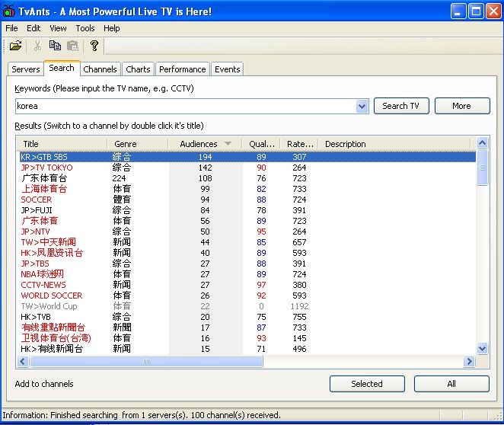Select the JP>FUJI channel row

pyautogui.click(x=247, y=210)
